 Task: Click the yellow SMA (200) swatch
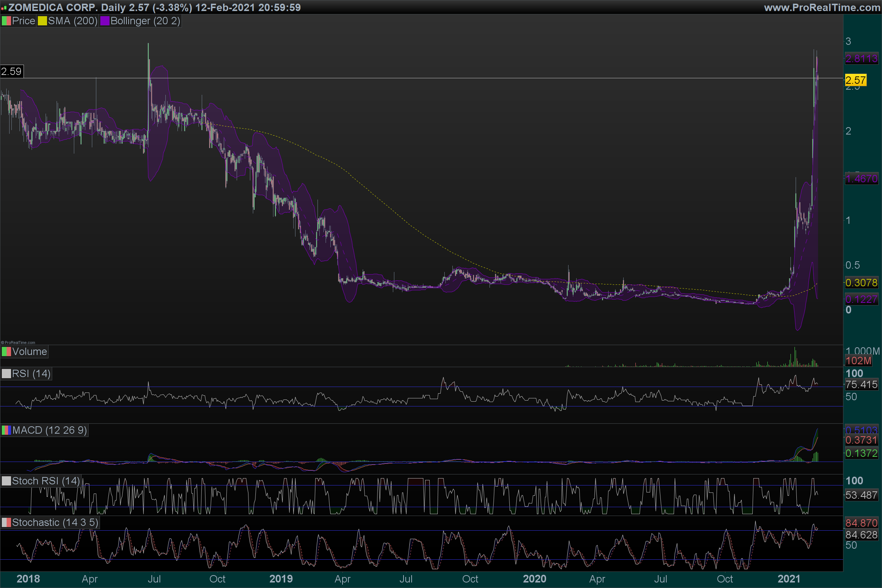(x=42, y=21)
